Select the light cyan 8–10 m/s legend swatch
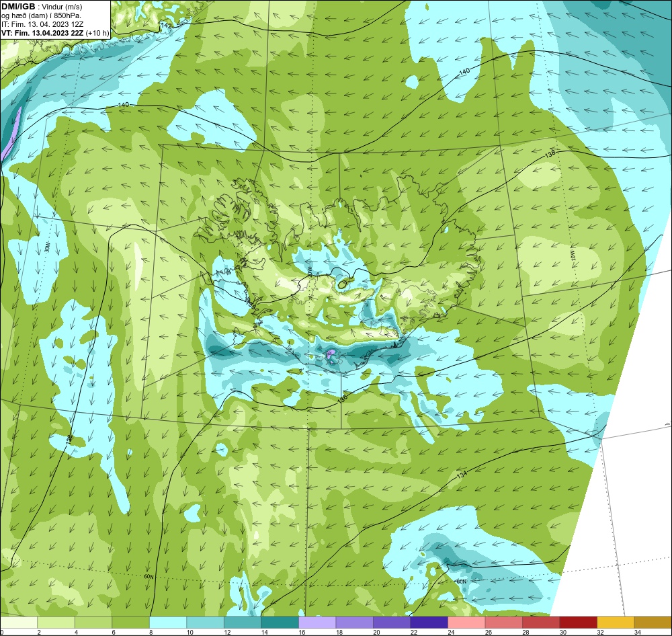 [168, 622]
